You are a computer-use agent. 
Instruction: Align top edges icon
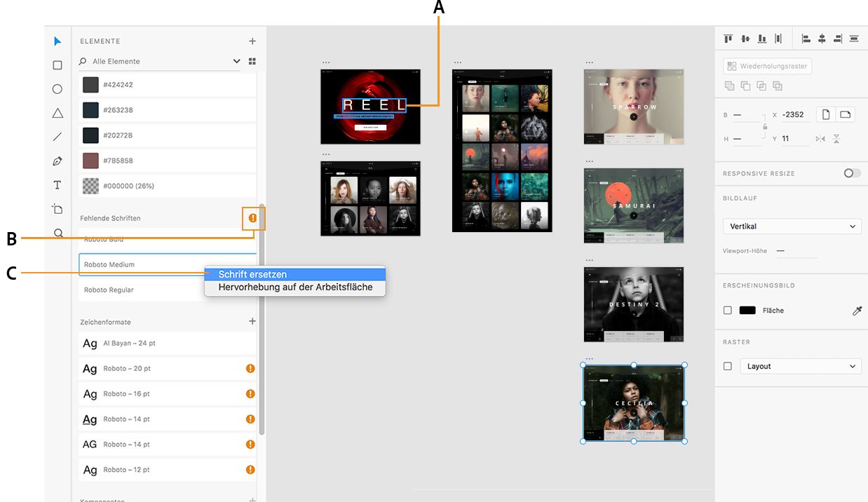(x=728, y=39)
